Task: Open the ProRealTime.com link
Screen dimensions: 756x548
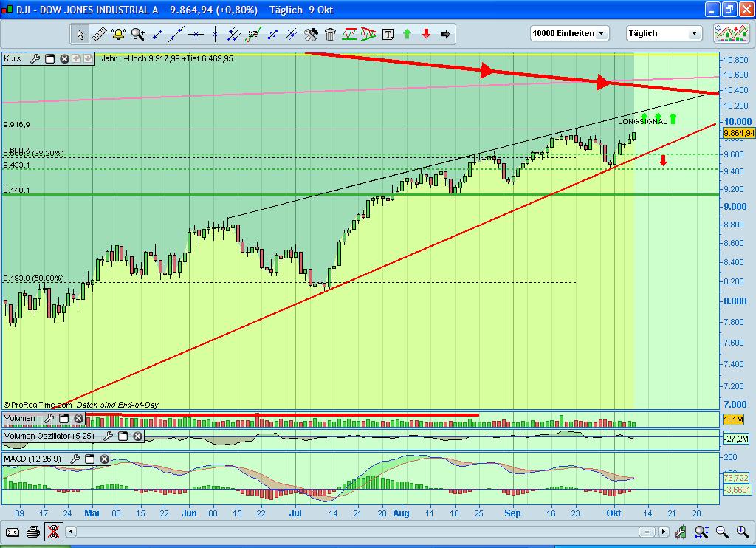Action: (x=38, y=404)
